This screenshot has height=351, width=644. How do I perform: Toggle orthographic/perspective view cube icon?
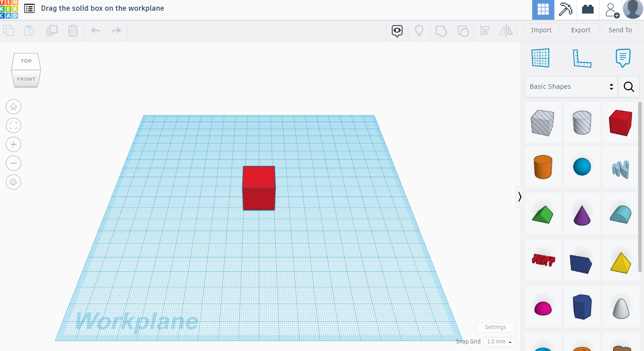point(13,182)
